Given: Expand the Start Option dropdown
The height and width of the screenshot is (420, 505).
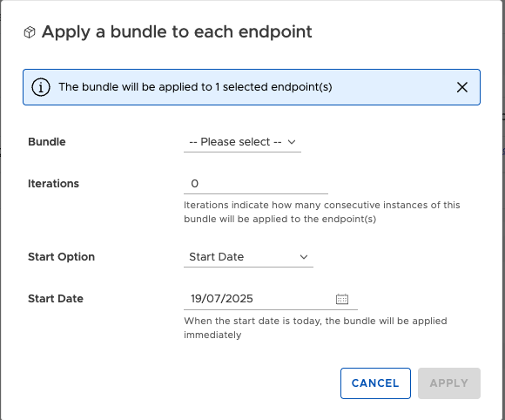Looking at the screenshot, I should tap(248, 257).
